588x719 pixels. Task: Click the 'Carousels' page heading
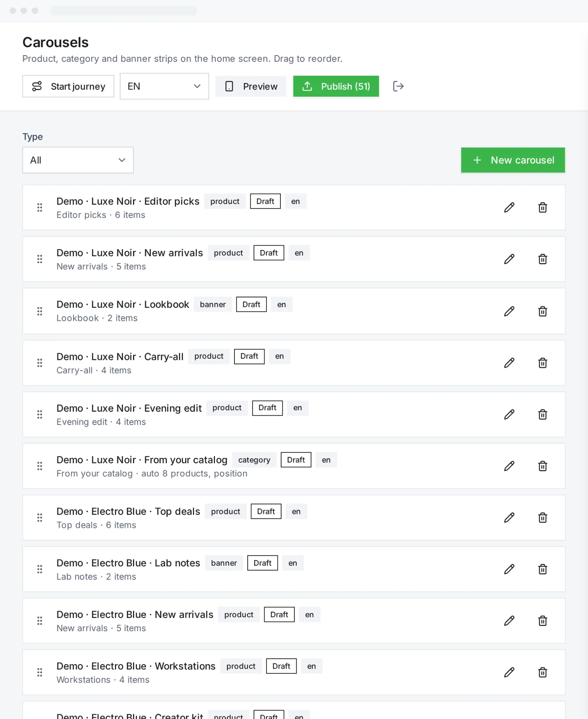coord(55,42)
